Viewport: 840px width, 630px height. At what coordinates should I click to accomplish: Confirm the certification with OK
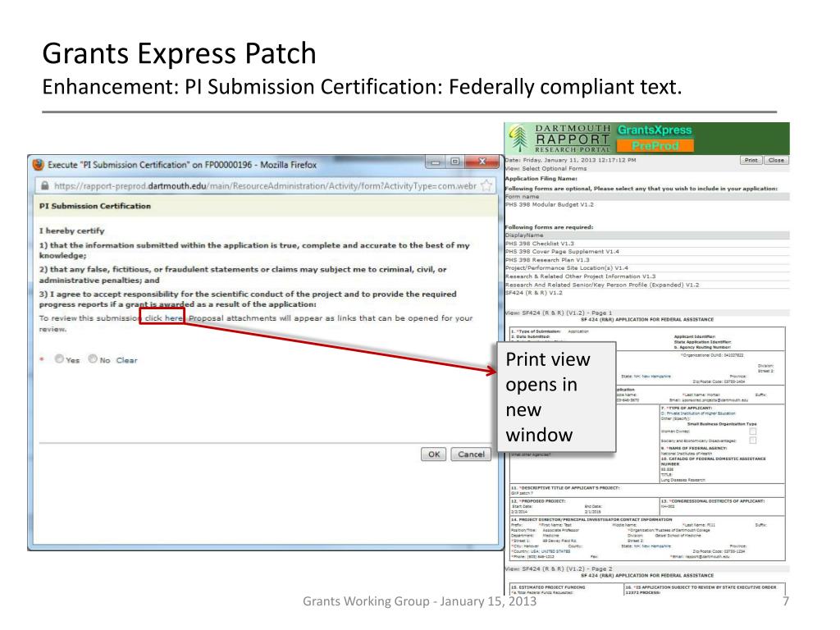433,454
